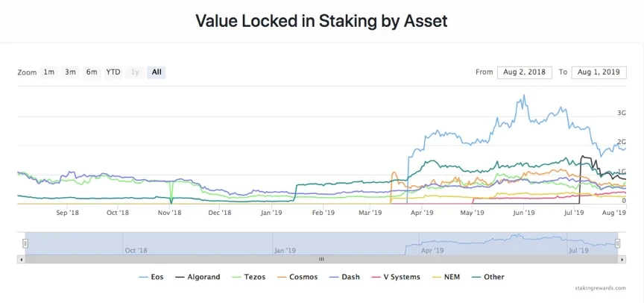Select the 3m zoom range
The height and width of the screenshot is (303, 644).
pyautogui.click(x=70, y=72)
